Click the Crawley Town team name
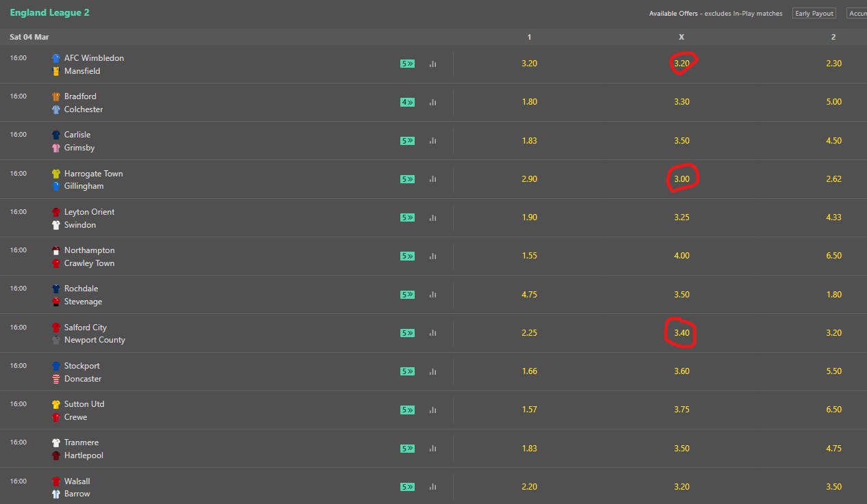 (89, 263)
